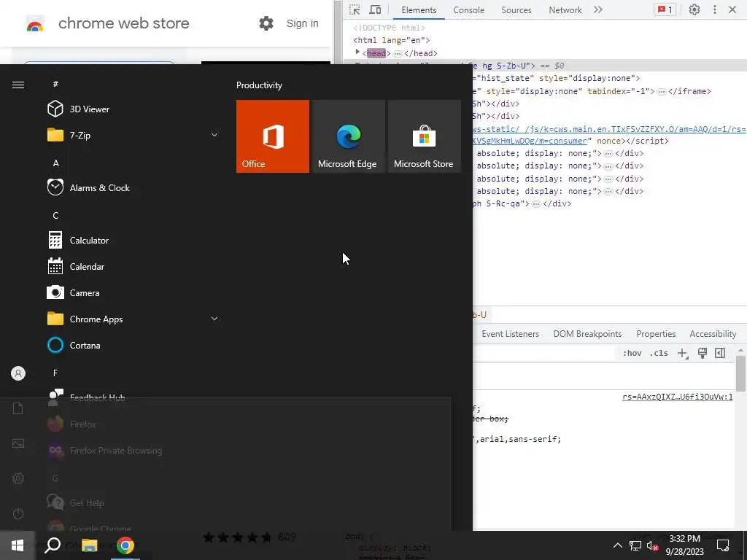Click Sign in on Chrome Web Store

303,23
